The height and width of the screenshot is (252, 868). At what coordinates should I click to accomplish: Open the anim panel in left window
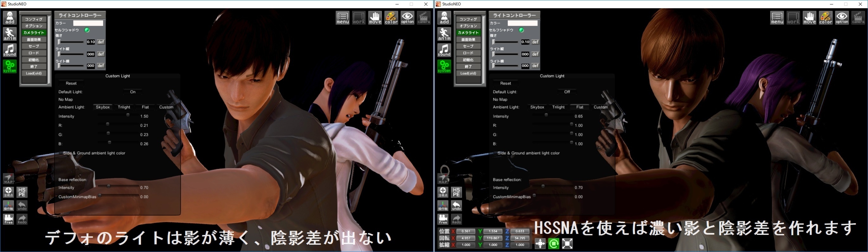point(10,34)
